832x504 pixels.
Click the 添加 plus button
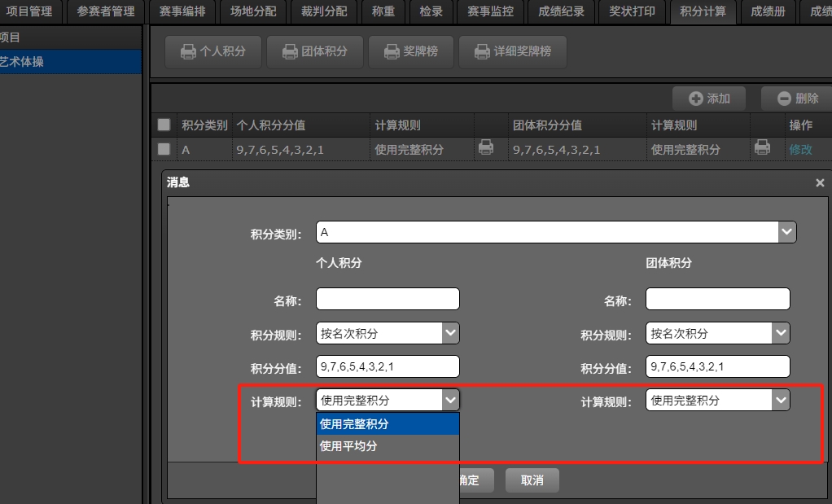pyautogui.click(x=709, y=99)
